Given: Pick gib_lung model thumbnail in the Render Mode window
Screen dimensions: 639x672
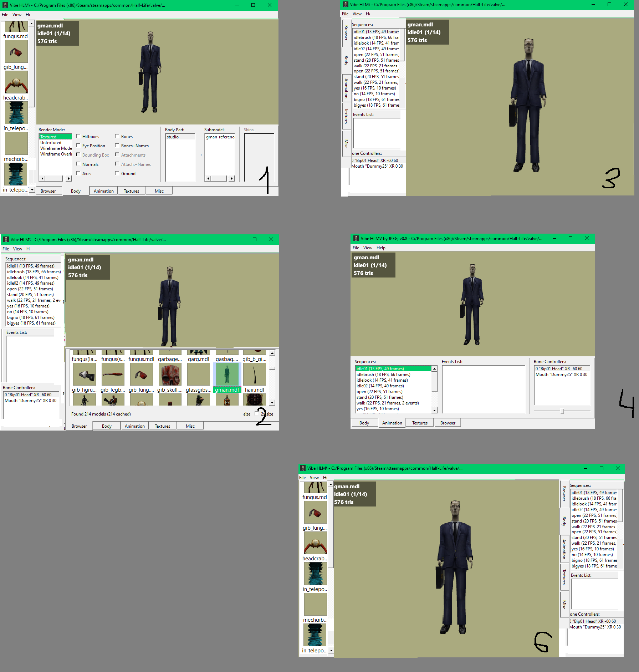Looking at the screenshot, I should click(x=16, y=52).
